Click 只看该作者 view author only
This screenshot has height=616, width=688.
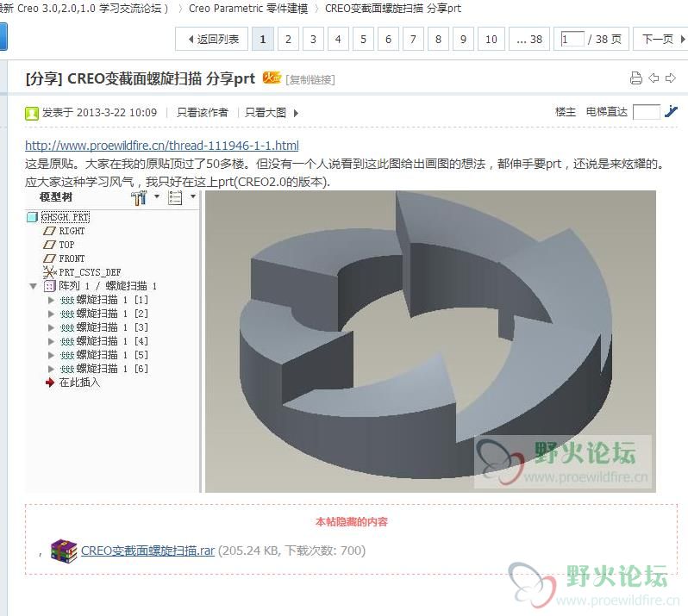(203, 113)
